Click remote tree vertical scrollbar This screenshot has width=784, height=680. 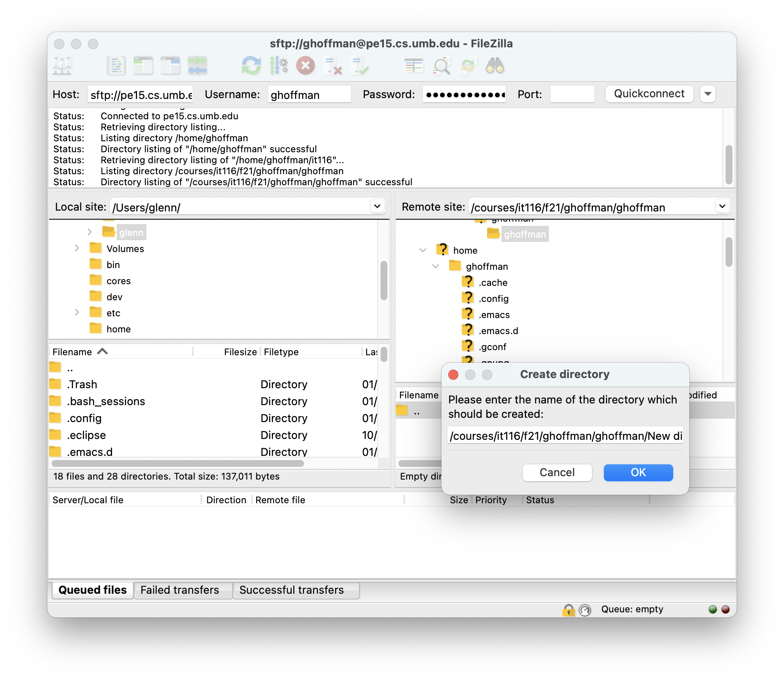click(x=729, y=252)
